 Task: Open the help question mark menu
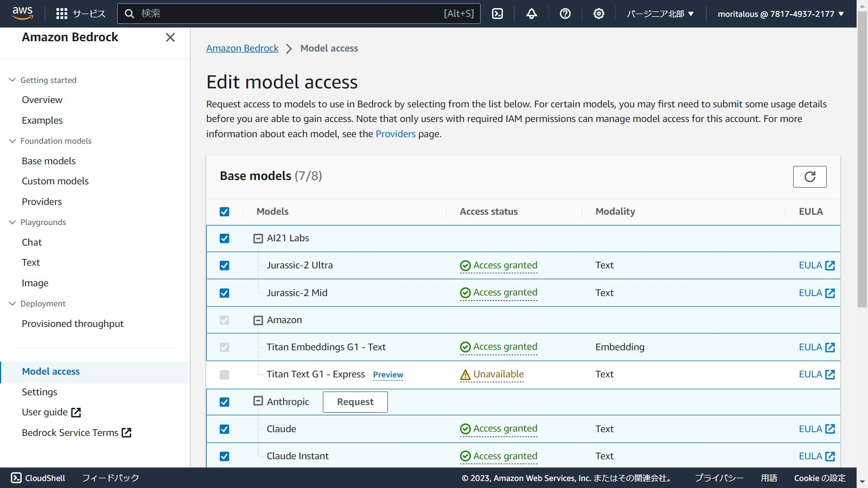[x=565, y=14]
